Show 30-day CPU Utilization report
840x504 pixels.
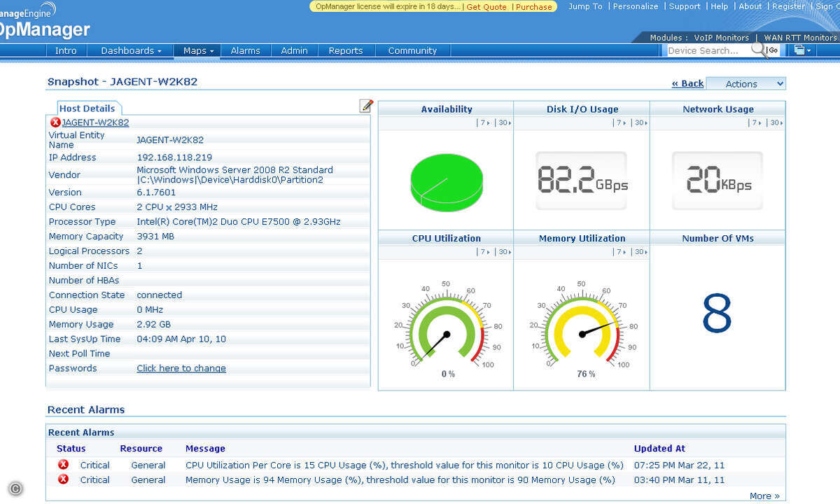point(504,252)
